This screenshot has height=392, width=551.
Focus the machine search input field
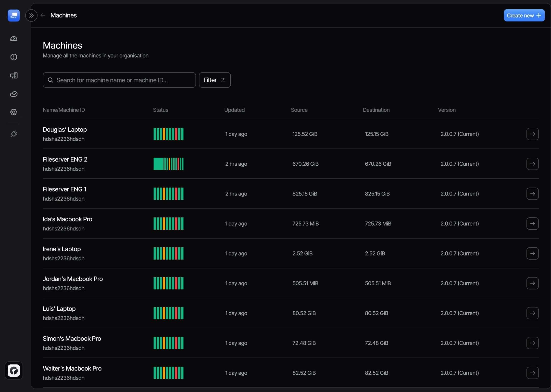click(119, 80)
